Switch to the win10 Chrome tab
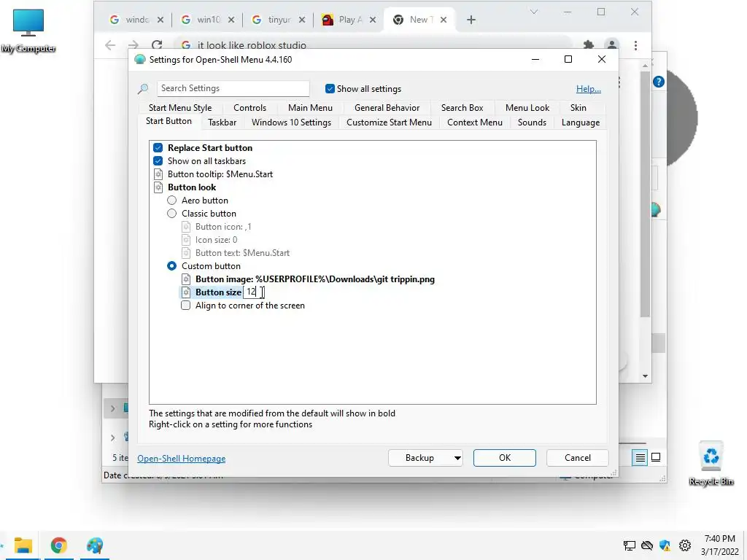The width and height of the screenshot is (747, 560). point(208,20)
